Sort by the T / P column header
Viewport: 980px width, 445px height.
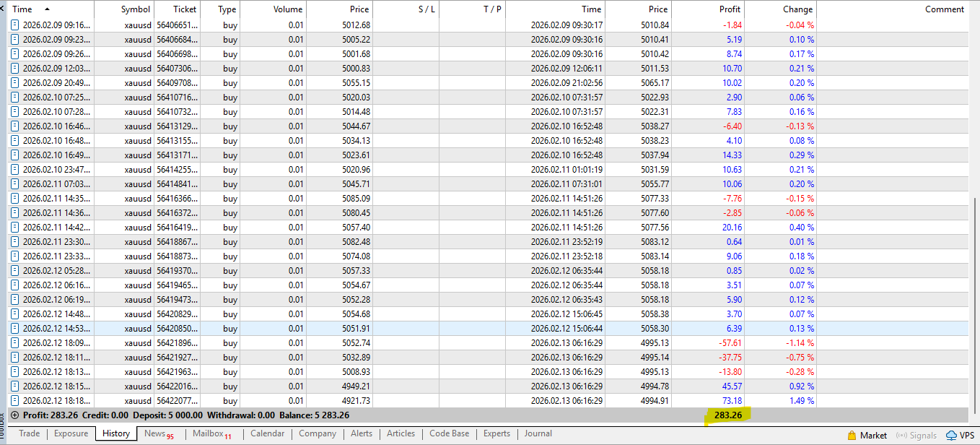[x=472, y=9]
